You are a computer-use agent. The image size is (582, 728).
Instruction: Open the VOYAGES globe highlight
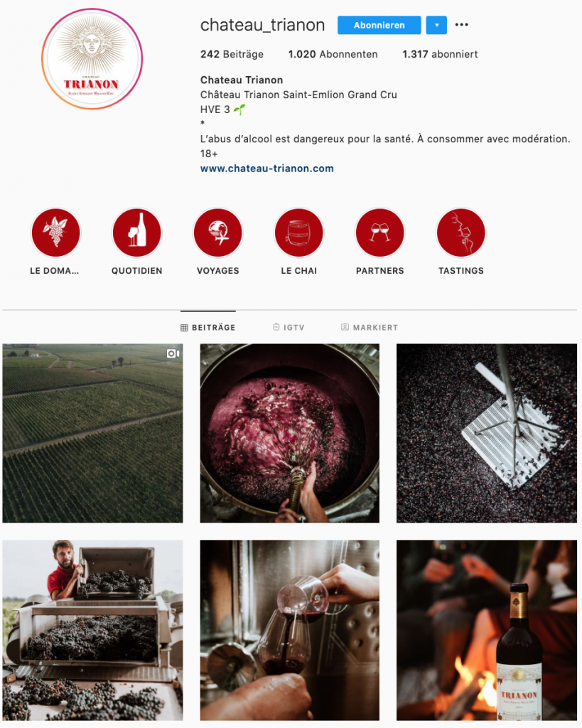click(x=217, y=232)
